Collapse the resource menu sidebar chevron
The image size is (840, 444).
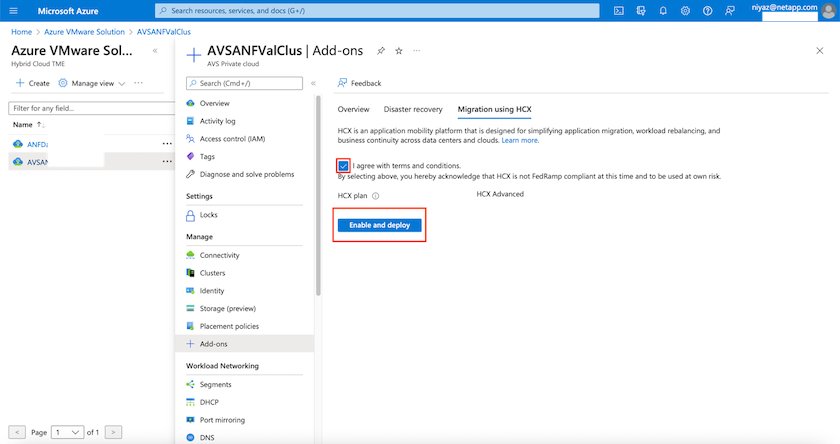coord(313,83)
